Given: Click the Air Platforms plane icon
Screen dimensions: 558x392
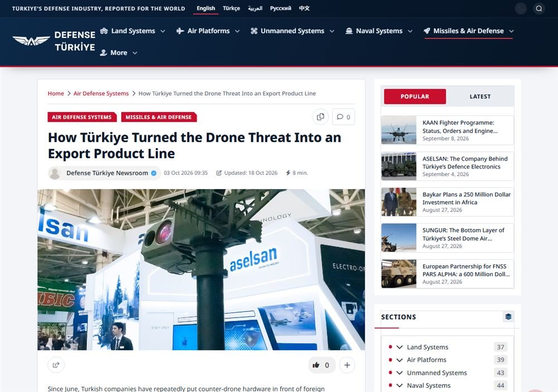Looking at the screenshot, I should 180,31.
